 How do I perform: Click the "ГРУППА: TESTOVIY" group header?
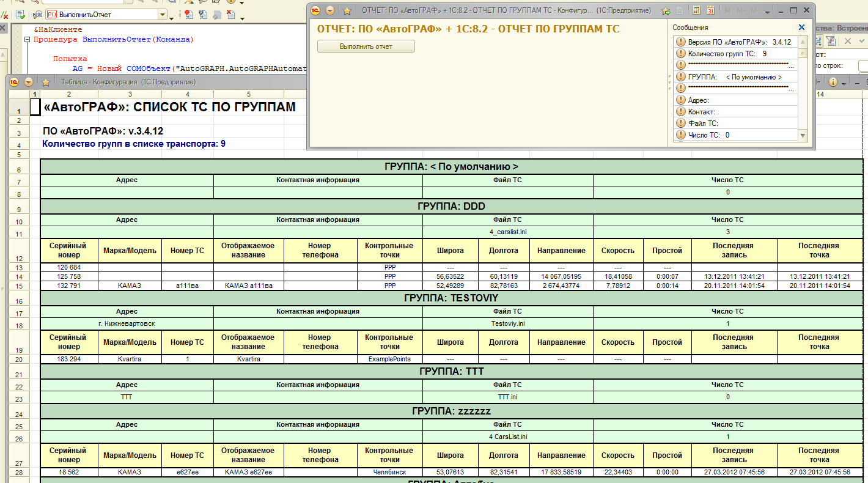click(451, 298)
